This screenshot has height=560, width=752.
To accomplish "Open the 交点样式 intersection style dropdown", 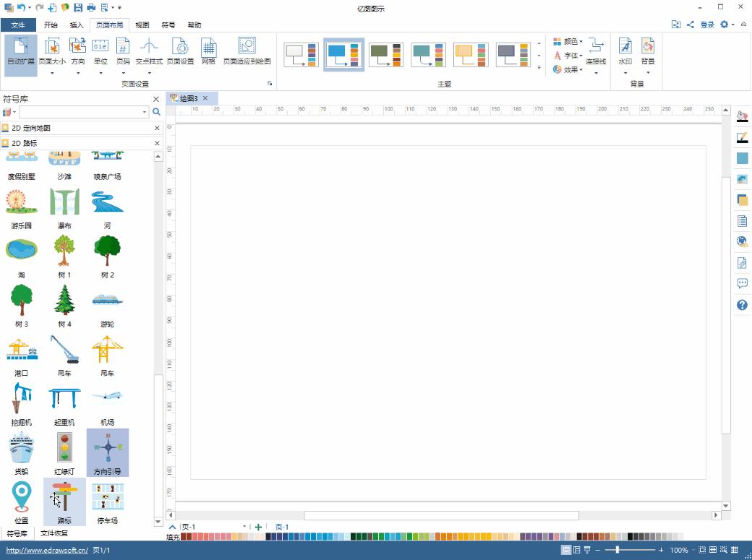I will point(149,55).
